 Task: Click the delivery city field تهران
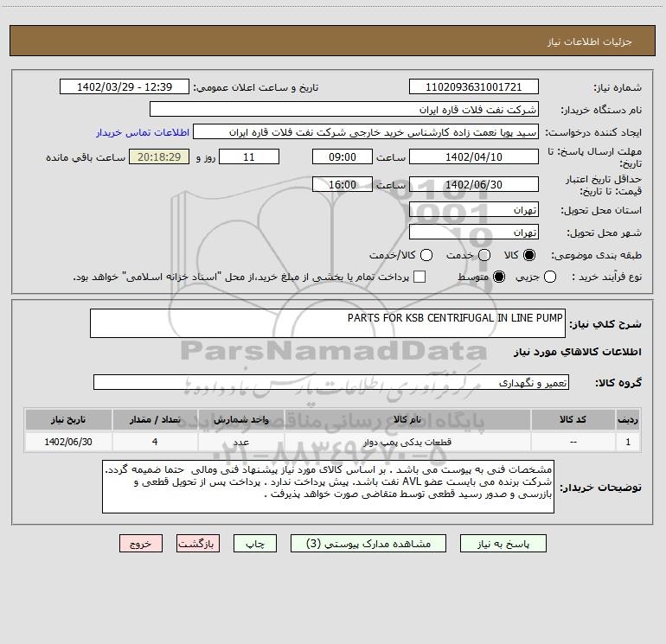click(474, 233)
